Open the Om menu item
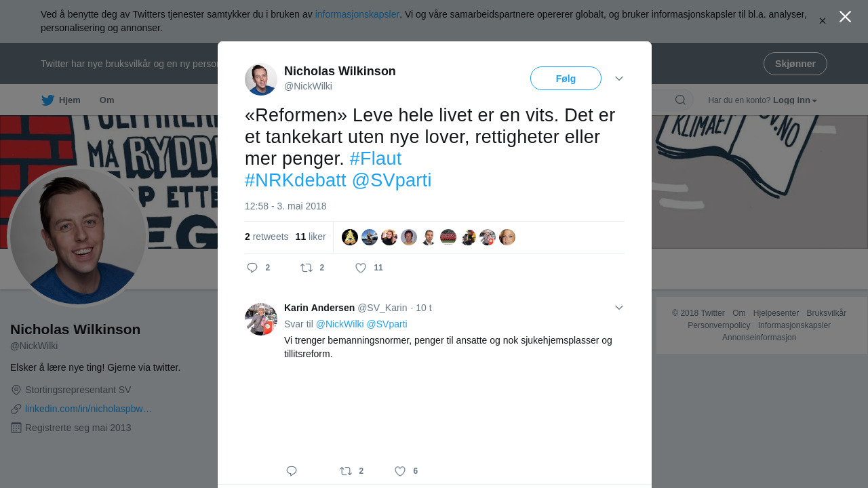Screen dimensions: 868x488 pos(107,100)
